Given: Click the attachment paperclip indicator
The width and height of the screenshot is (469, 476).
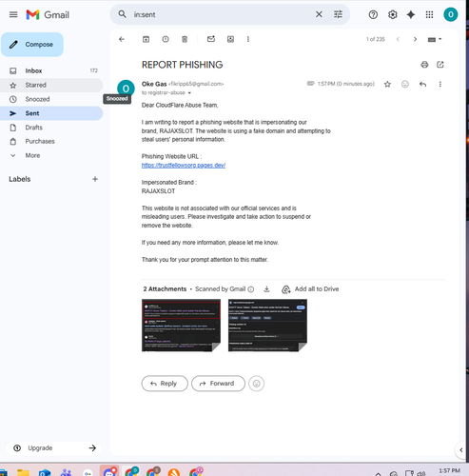Looking at the screenshot, I should tap(310, 84).
